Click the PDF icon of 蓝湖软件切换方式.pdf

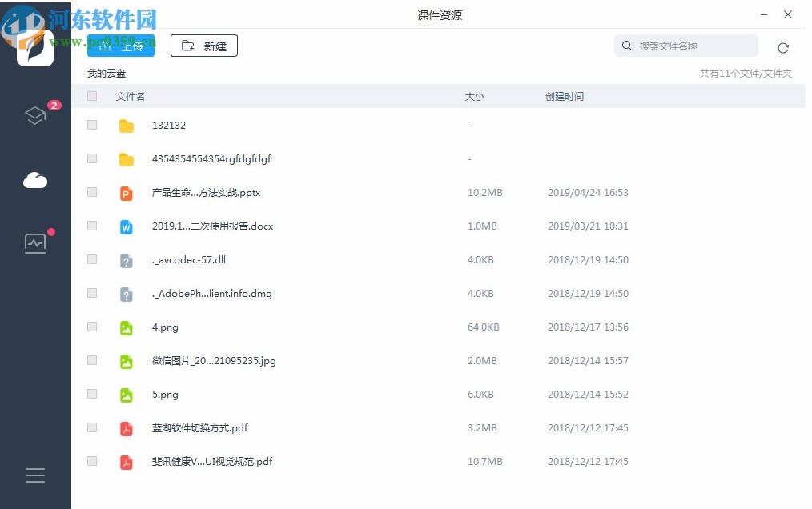tap(126, 428)
